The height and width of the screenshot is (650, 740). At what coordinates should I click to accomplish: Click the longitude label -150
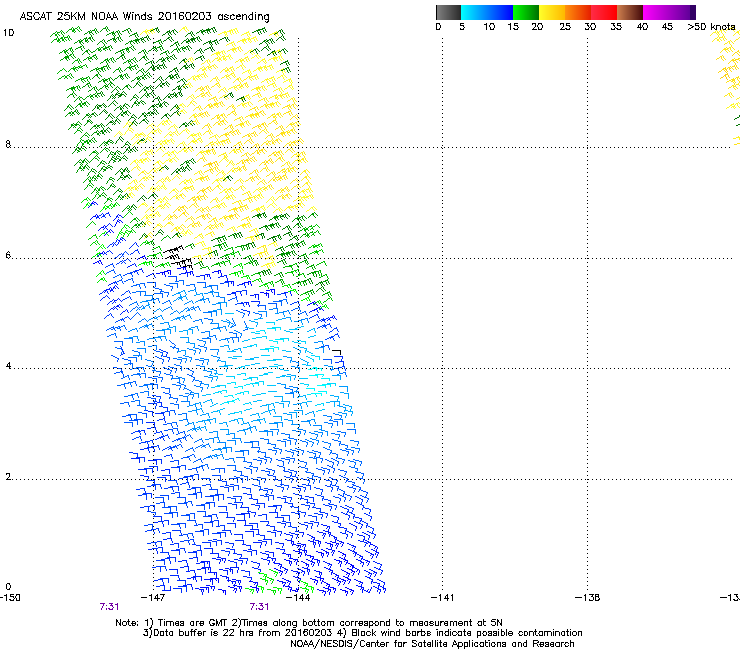pos(10,598)
